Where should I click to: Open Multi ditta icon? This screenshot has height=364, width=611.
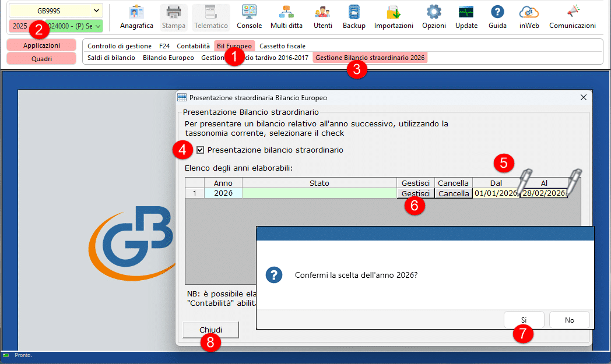pos(286,17)
